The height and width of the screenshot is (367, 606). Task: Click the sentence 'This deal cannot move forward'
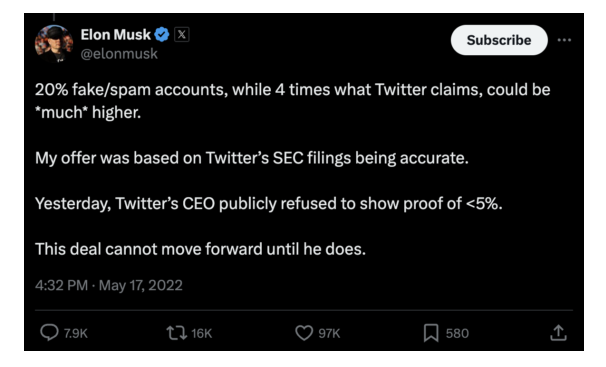pyautogui.click(x=200, y=249)
